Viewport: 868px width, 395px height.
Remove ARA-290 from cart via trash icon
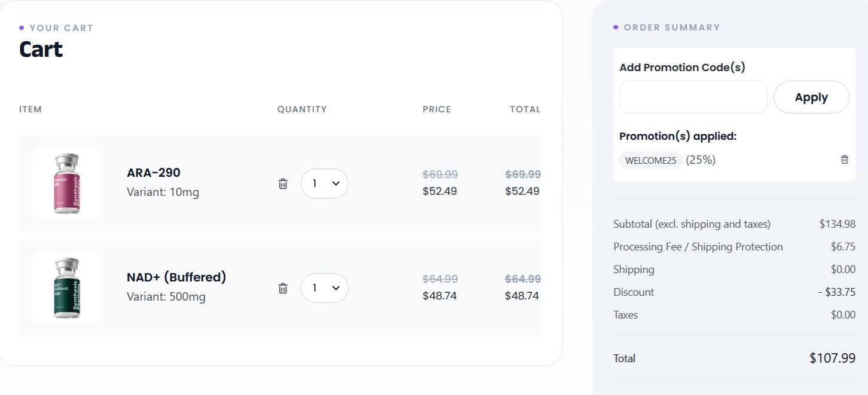tap(283, 183)
